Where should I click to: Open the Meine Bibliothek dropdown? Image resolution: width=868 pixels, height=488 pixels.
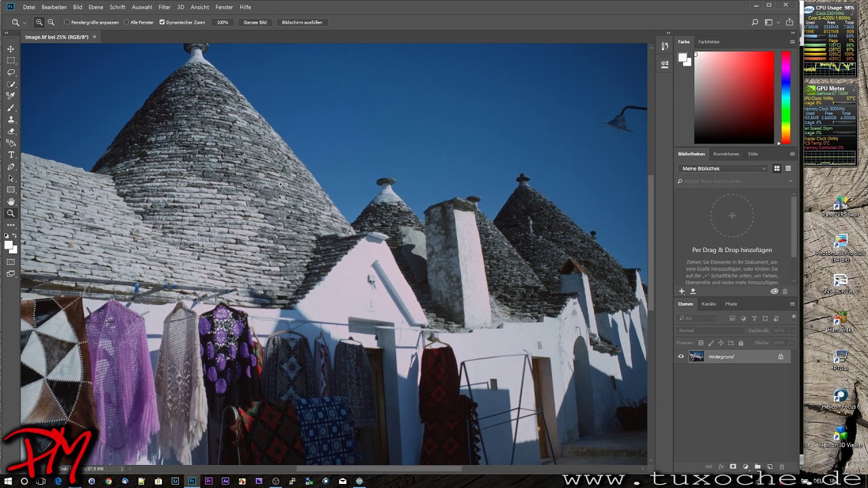coord(723,168)
